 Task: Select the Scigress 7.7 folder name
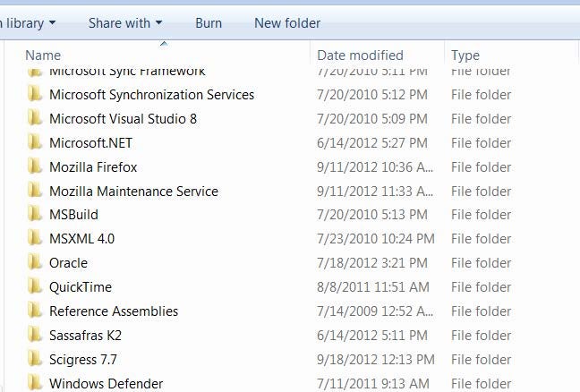83,360
